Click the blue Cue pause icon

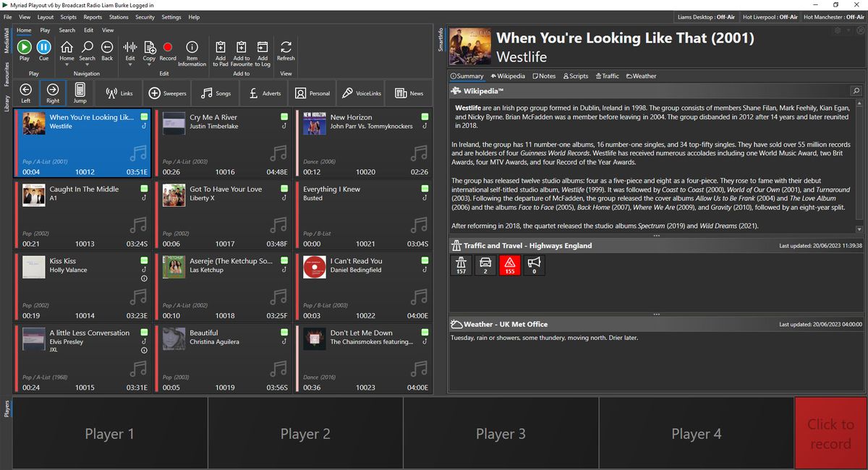pos(44,47)
